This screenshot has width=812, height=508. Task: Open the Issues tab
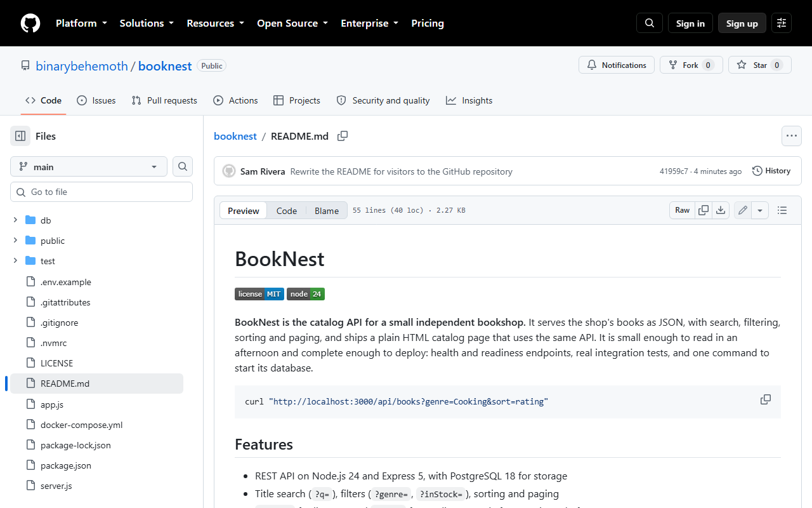coord(96,100)
